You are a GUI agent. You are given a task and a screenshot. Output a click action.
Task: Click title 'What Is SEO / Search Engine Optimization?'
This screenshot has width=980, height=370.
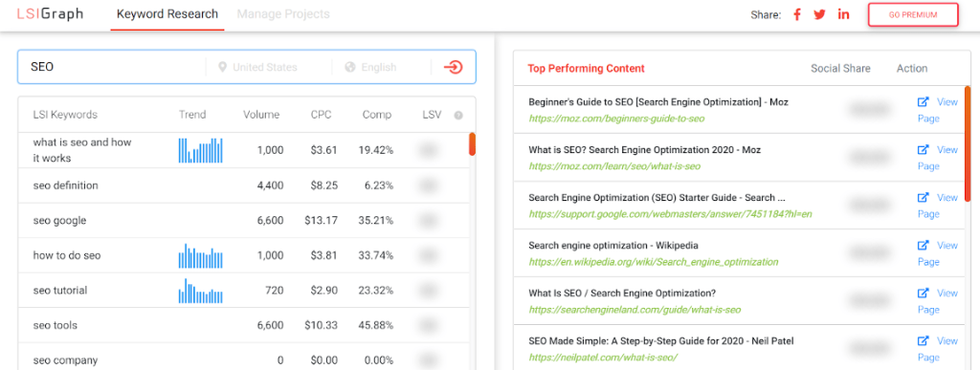point(622,293)
